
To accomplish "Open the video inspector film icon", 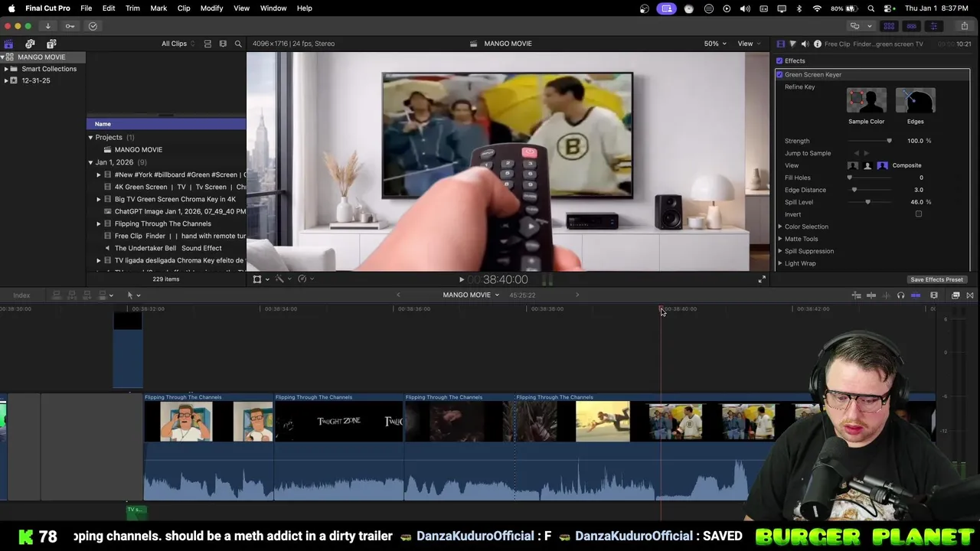I will [780, 44].
